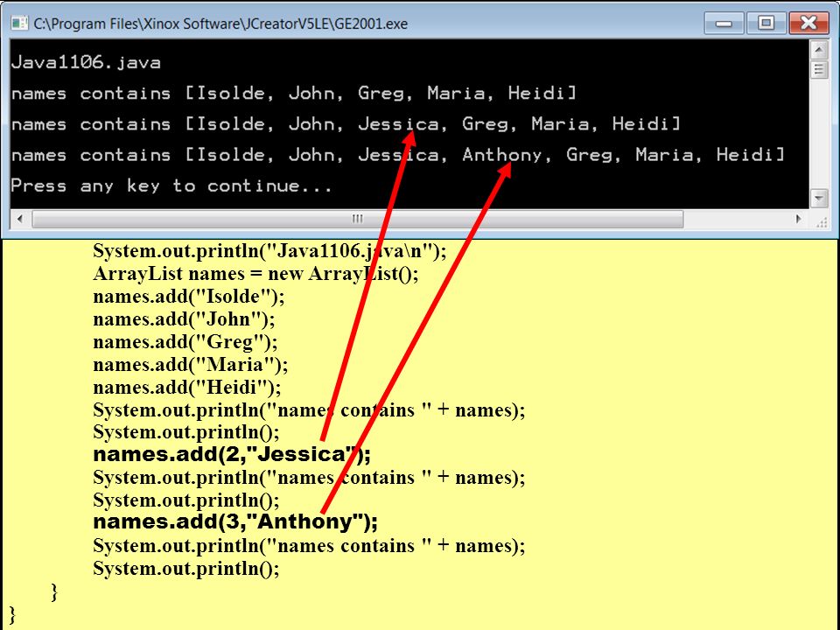
Task: Click the vertical scrollbar up arrow
Action: point(819,51)
